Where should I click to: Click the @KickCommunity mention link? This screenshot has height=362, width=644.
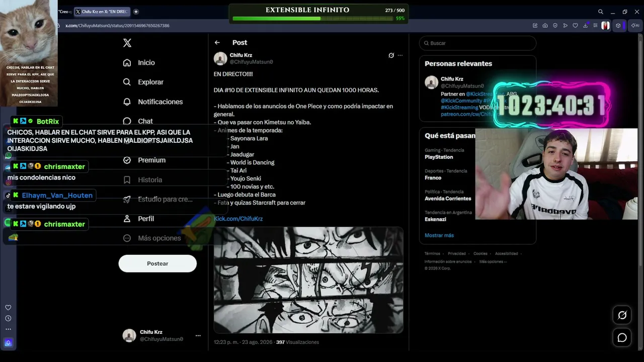(461, 101)
